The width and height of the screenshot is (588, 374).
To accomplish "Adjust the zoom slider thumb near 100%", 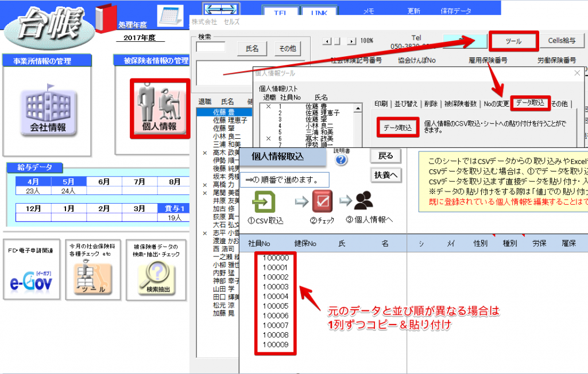I will [337, 41].
